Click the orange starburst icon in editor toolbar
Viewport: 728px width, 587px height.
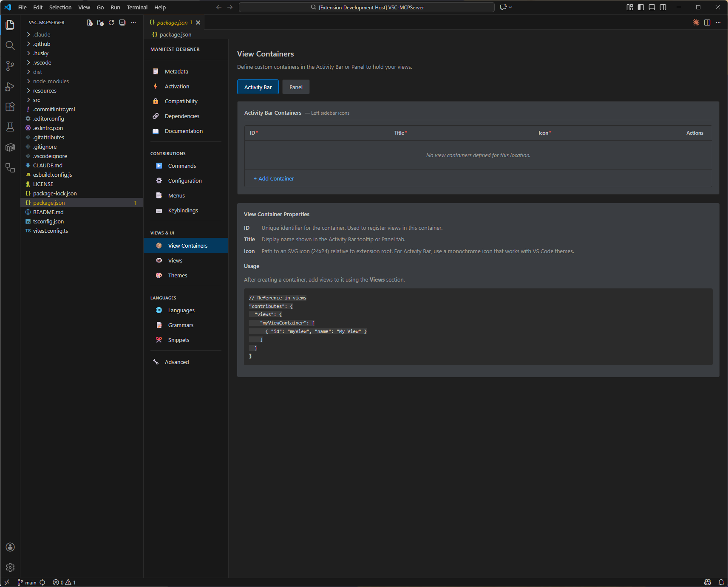click(x=696, y=23)
